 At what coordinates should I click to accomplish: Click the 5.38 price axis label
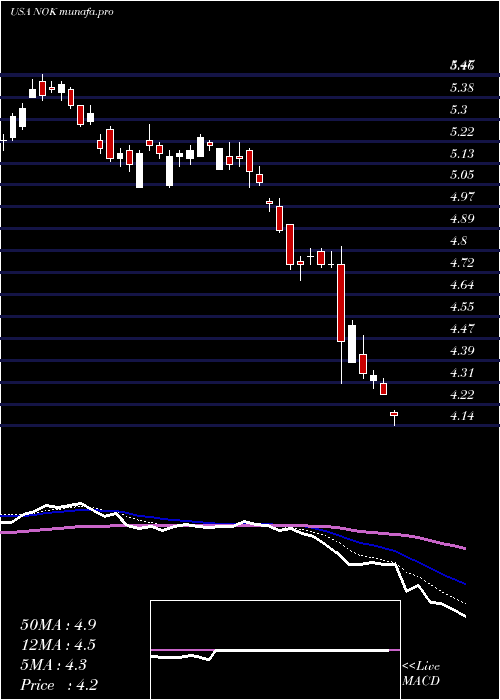coord(462,88)
